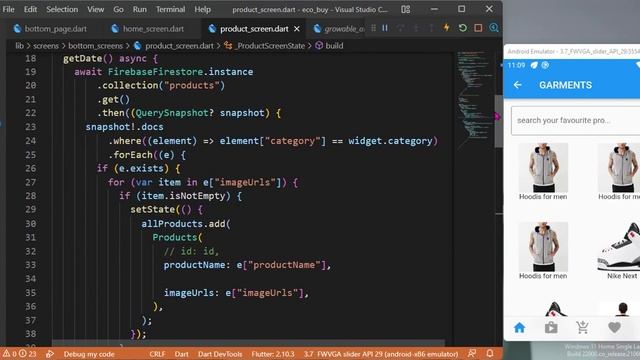This screenshot has height=360, width=640.
Task: Click _ProductScreenState in the breadcrumb
Action: coord(270,46)
